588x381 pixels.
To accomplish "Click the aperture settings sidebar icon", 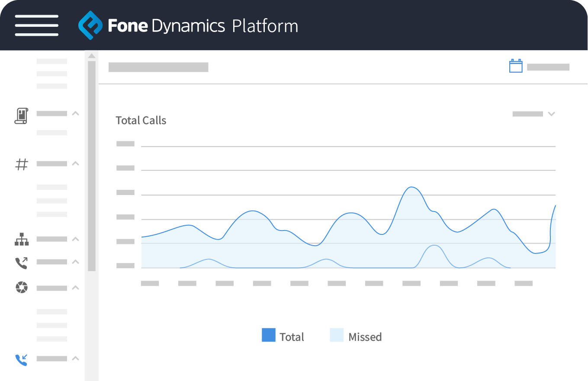I will click(21, 288).
